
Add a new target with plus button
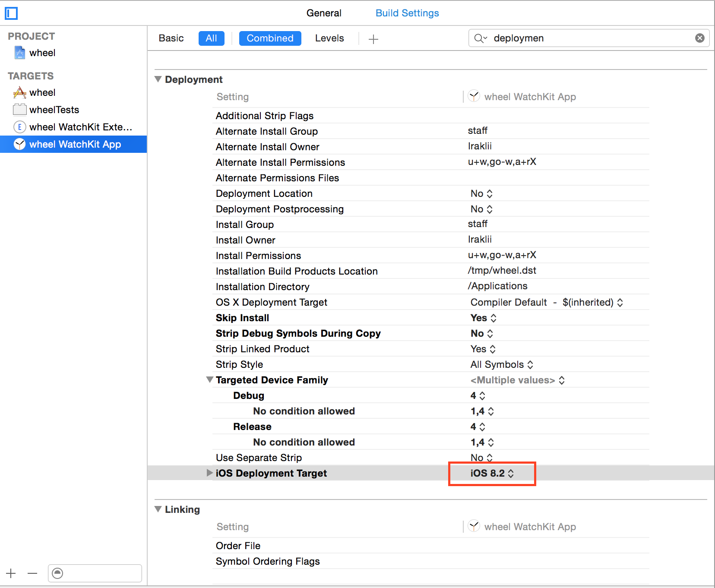pos(11,573)
